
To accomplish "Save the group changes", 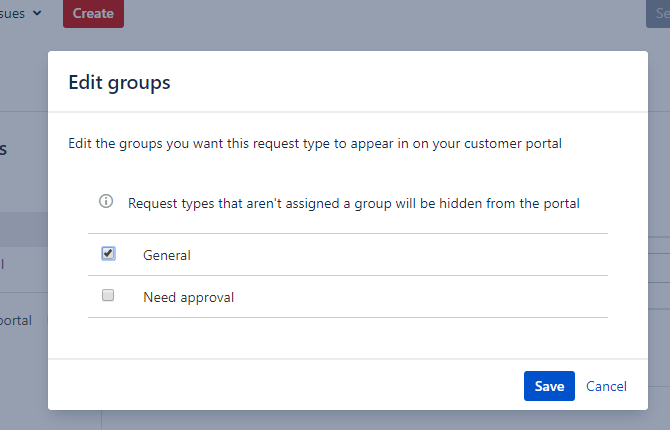I will [549, 386].
